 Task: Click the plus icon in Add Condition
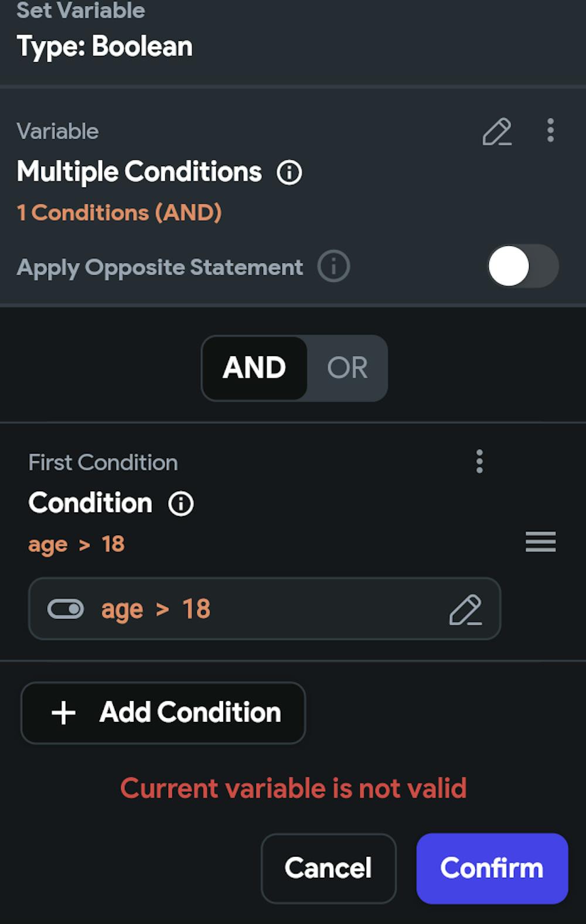[63, 713]
